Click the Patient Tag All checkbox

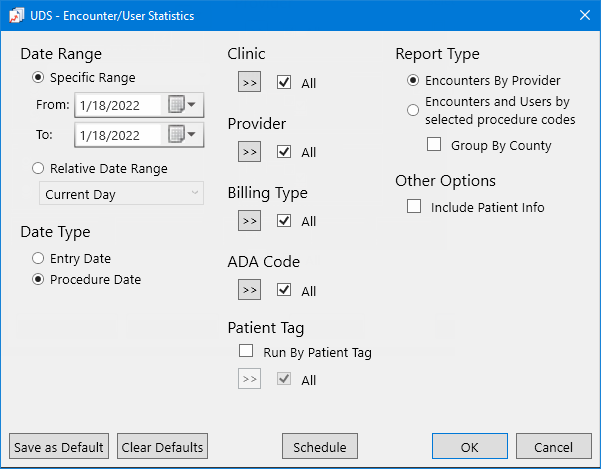pyautogui.click(x=284, y=379)
